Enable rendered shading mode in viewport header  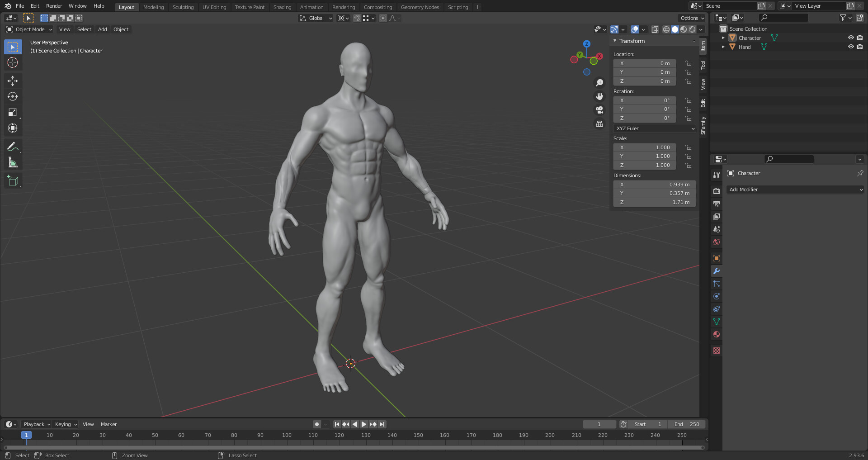pyautogui.click(x=692, y=29)
